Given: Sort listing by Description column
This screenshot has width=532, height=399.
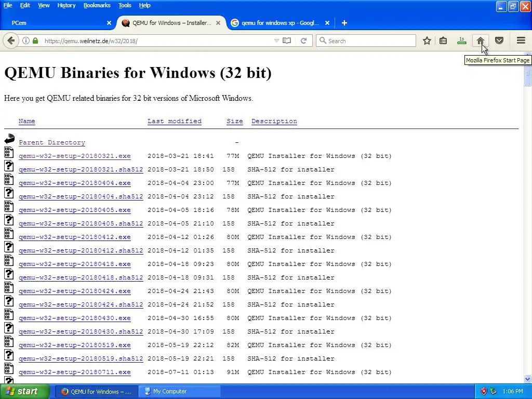Looking at the screenshot, I should coord(274,121).
